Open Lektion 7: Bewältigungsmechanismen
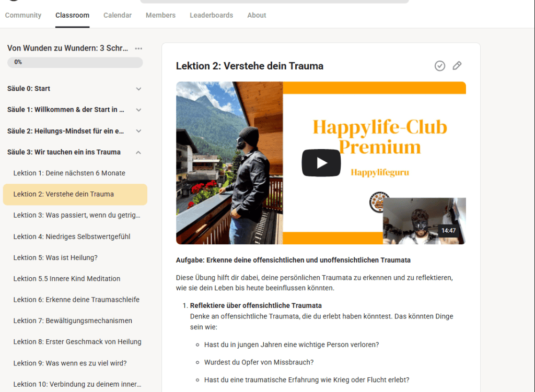 75,321
